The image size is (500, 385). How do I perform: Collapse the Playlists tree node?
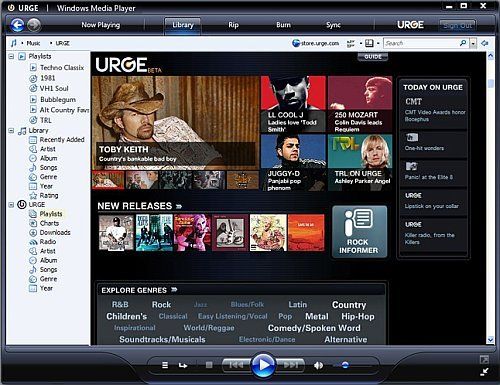11,56
